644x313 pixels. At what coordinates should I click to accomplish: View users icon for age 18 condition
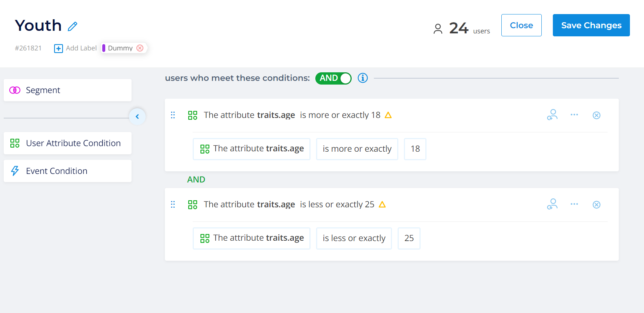click(x=552, y=115)
